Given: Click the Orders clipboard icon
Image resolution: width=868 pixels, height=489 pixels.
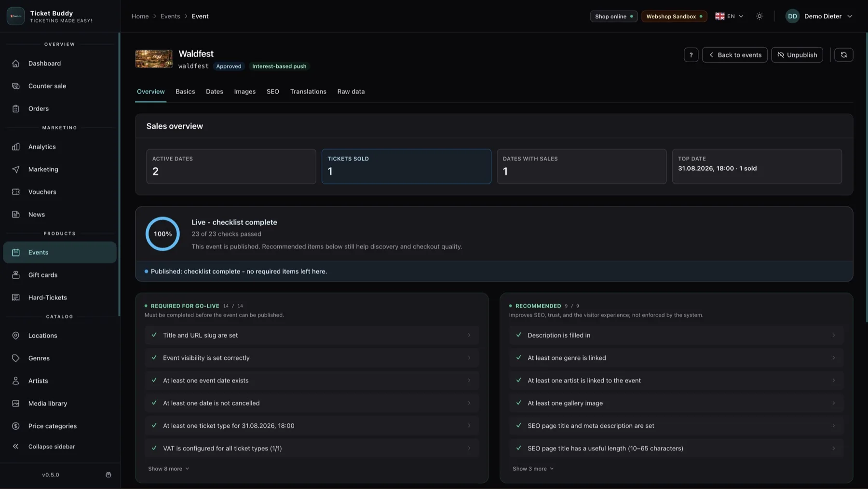Looking at the screenshot, I should [15, 109].
